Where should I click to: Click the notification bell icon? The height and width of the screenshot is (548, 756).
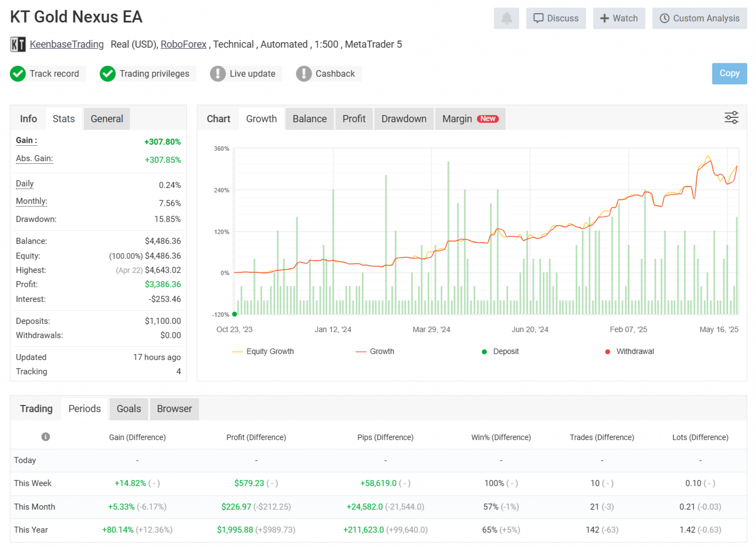tap(506, 19)
